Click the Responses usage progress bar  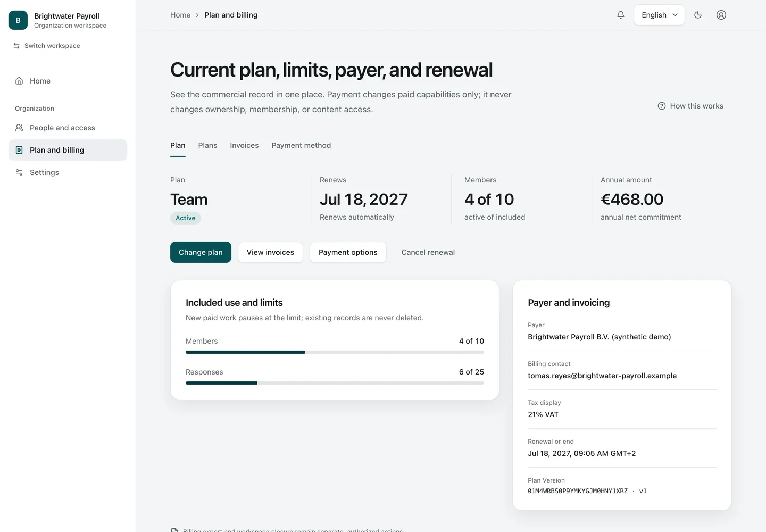[335, 383]
